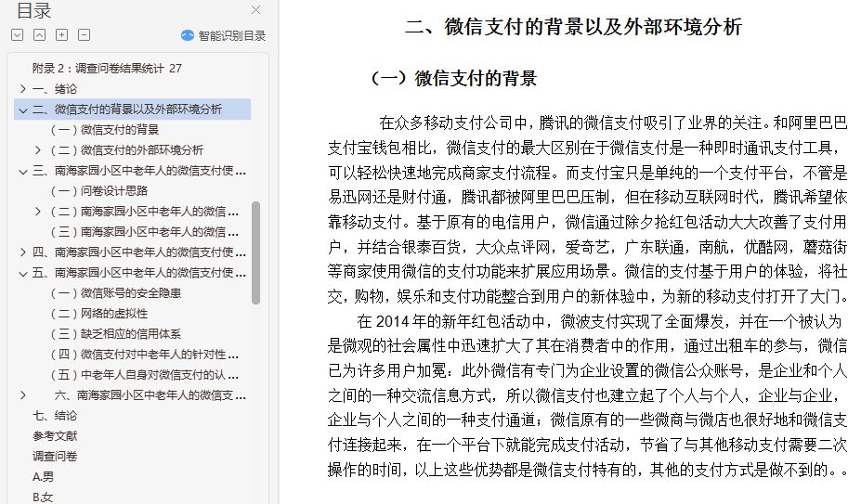
Task: Open 五、南海家园小区中老年人的微信支付使 entry
Action: [x=139, y=273]
